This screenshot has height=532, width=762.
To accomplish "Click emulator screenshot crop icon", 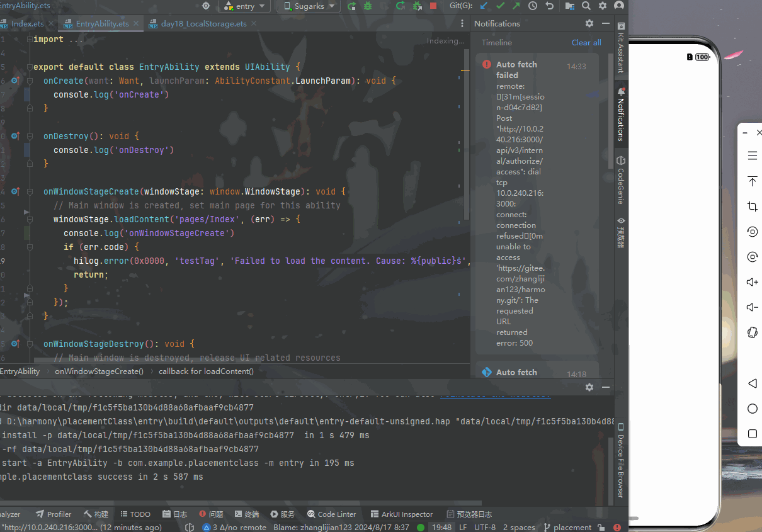I will 752,207.
